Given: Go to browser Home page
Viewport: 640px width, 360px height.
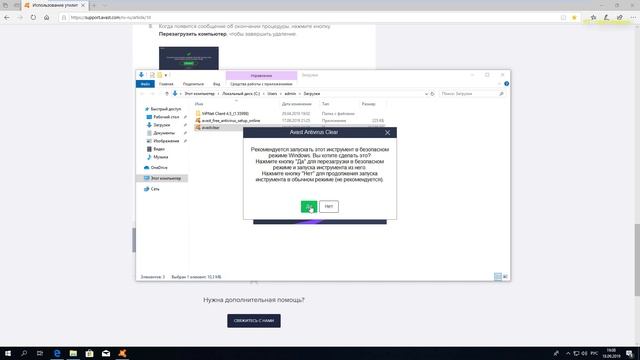Looking at the screenshot, I should tap(47, 18).
